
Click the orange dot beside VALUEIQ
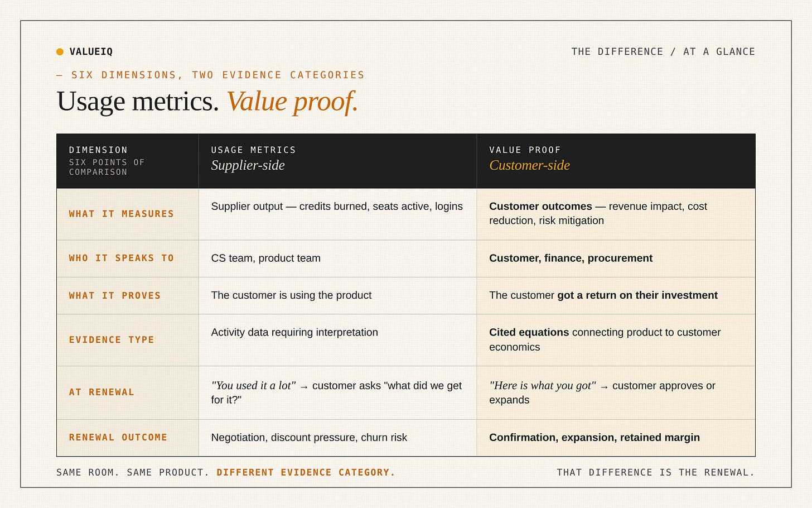60,52
